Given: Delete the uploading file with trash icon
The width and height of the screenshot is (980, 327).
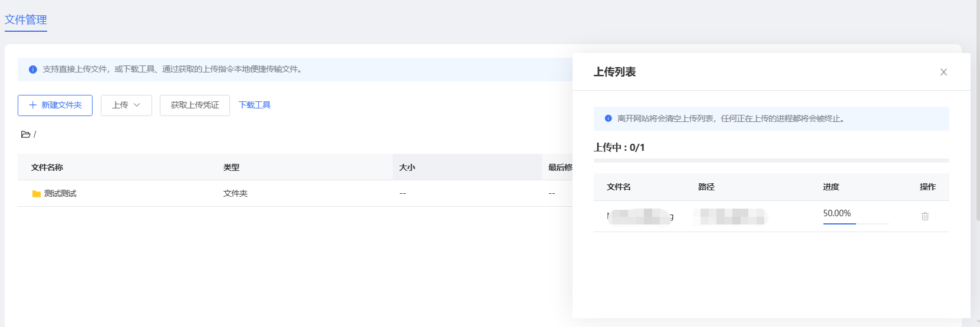Looking at the screenshot, I should [925, 216].
